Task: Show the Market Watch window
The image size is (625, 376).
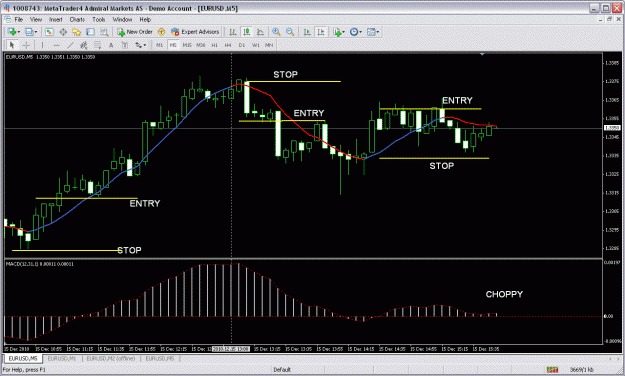Action: (x=49, y=32)
